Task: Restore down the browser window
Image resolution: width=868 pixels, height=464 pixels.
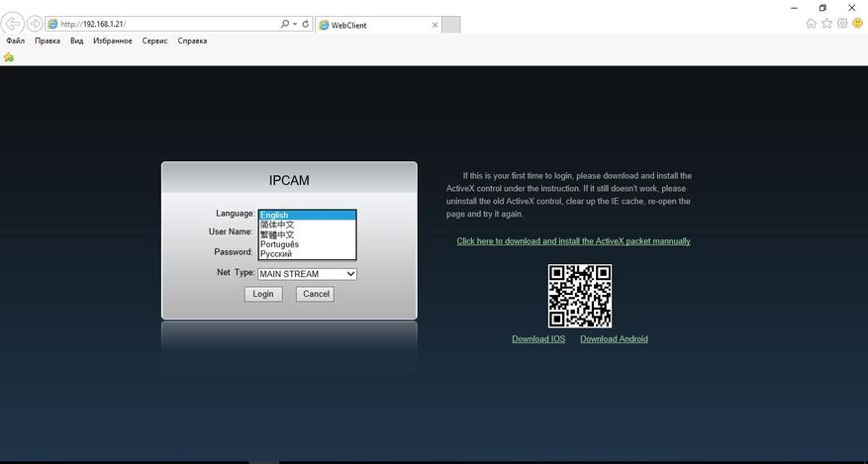Action: (822, 8)
